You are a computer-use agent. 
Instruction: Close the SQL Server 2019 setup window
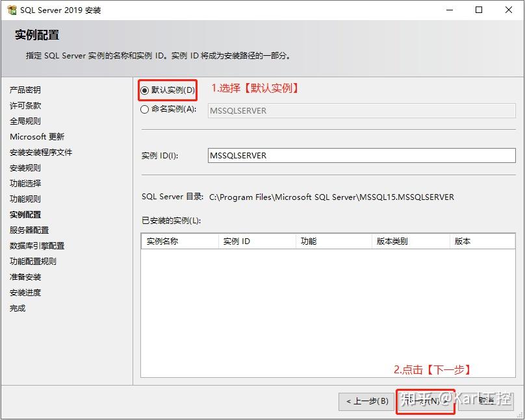pos(509,10)
